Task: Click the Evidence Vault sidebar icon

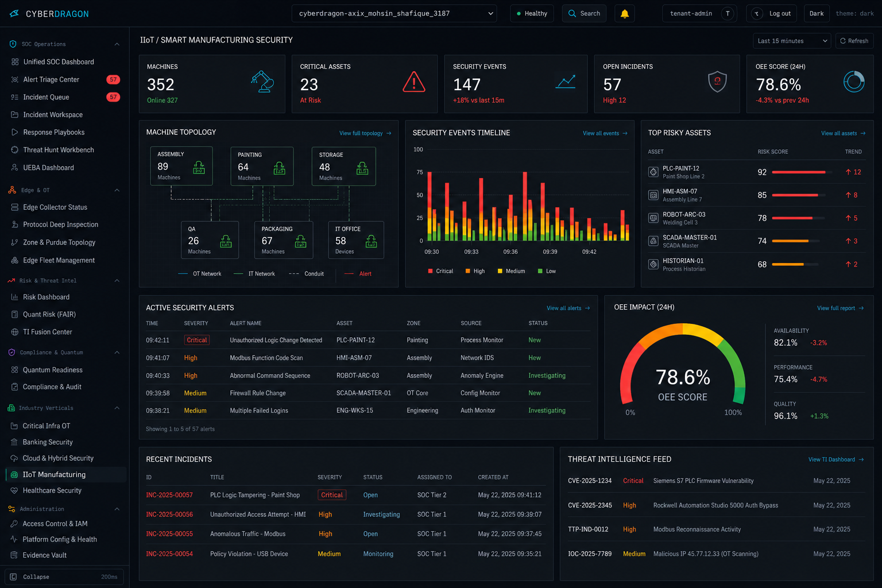Action: coord(14,555)
